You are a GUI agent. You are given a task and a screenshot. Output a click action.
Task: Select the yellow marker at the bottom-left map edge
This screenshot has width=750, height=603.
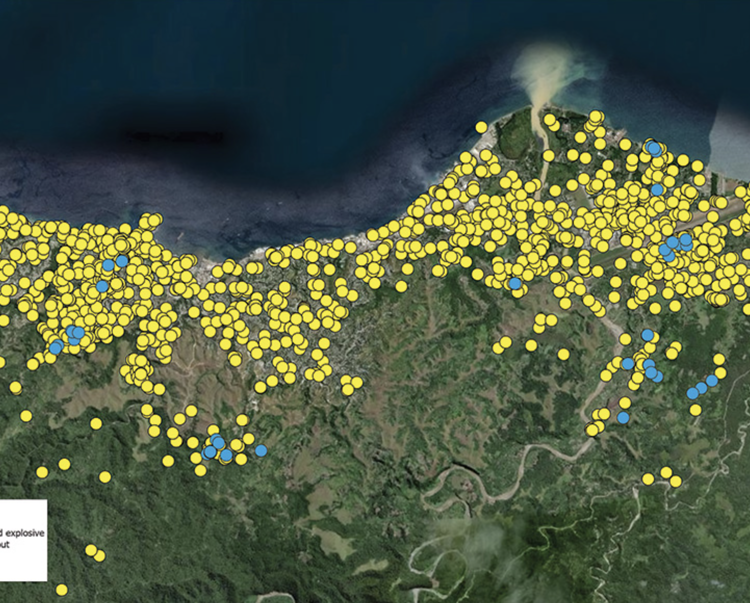click(62, 590)
